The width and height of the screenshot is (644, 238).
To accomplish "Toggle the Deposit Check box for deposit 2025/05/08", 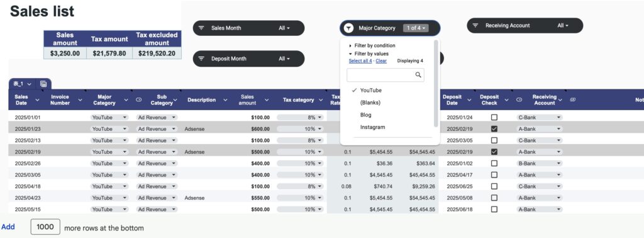I will pos(494,198).
